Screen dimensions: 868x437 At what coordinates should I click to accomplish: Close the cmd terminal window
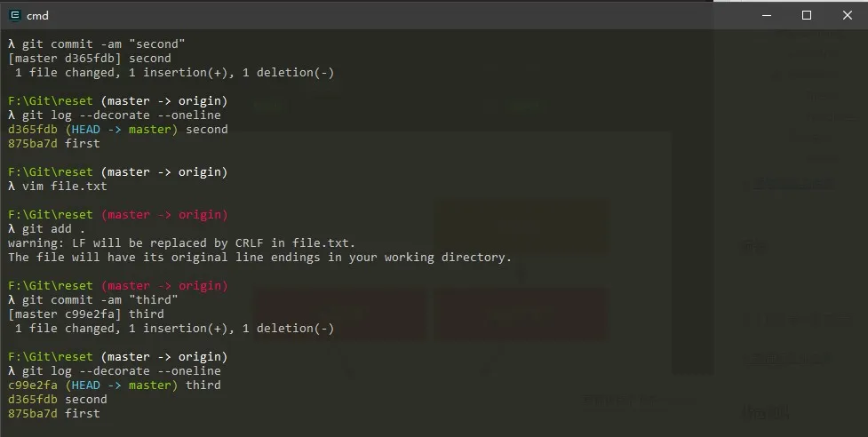pos(847,15)
